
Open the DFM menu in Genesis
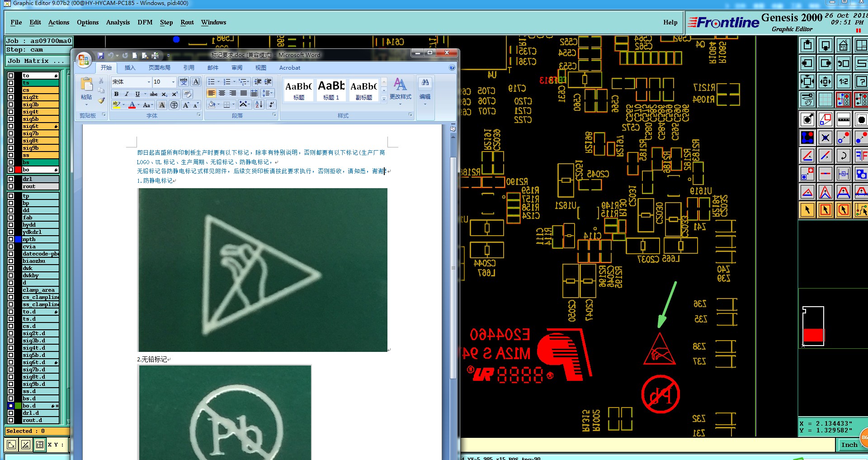[145, 22]
